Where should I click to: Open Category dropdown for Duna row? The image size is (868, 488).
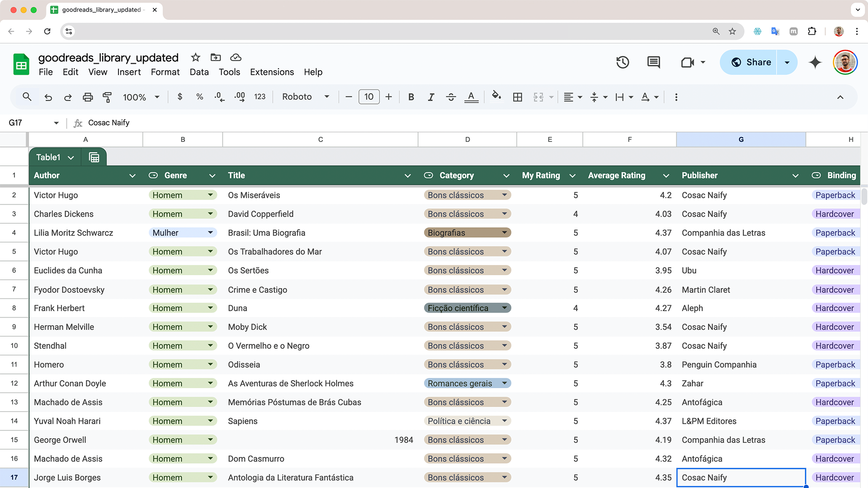point(505,308)
